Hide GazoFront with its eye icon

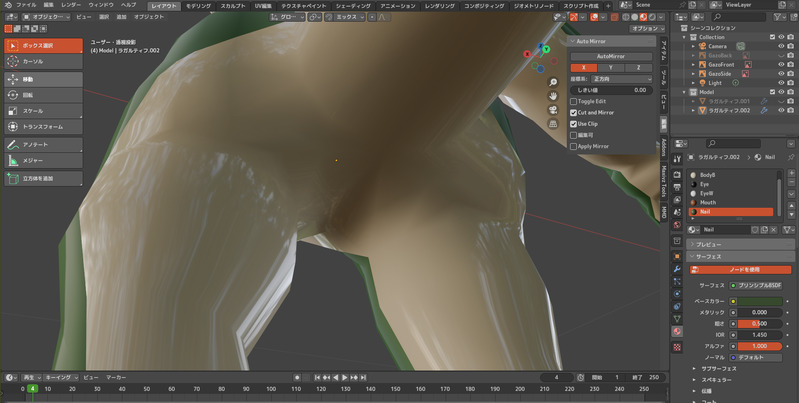pyautogui.click(x=781, y=65)
